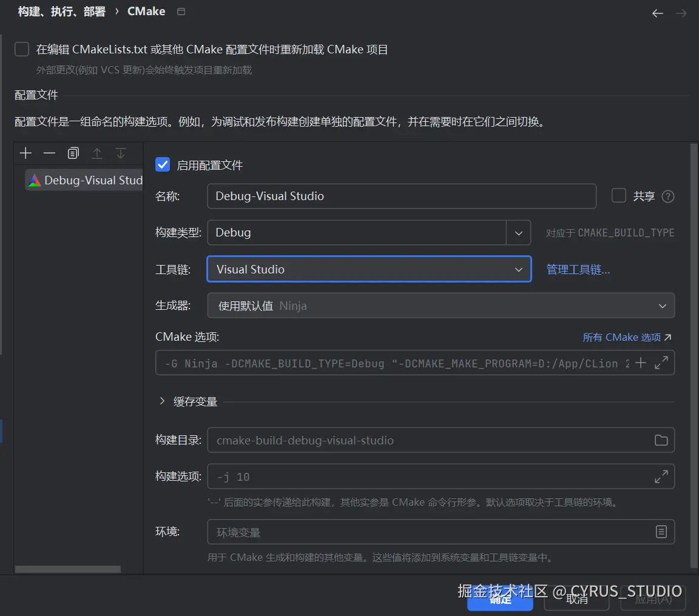Move profile down arrow icon
The height and width of the screenshot is (616, 699).
point(120,153)
